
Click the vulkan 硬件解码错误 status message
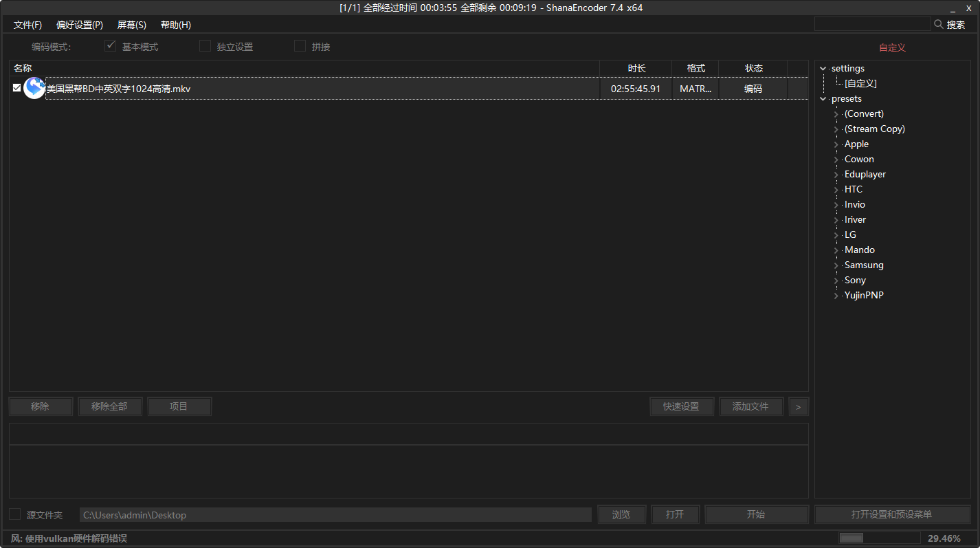(69, 538)
